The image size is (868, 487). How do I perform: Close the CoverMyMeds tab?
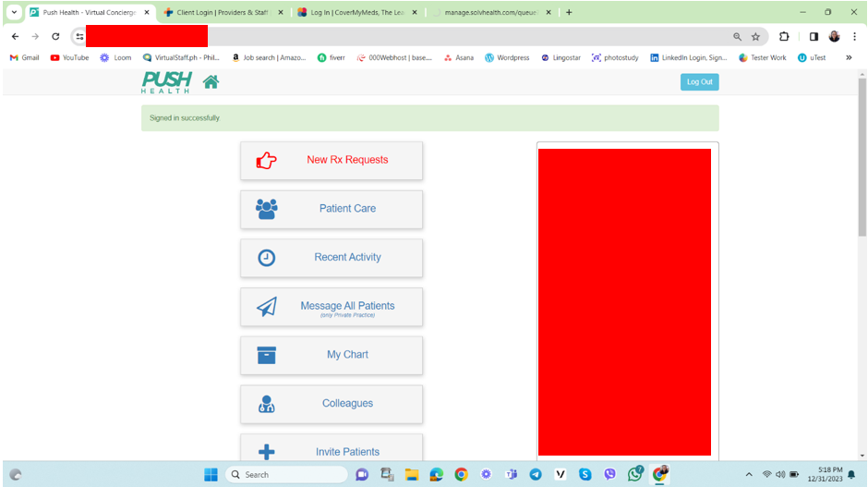pos(415,12)
